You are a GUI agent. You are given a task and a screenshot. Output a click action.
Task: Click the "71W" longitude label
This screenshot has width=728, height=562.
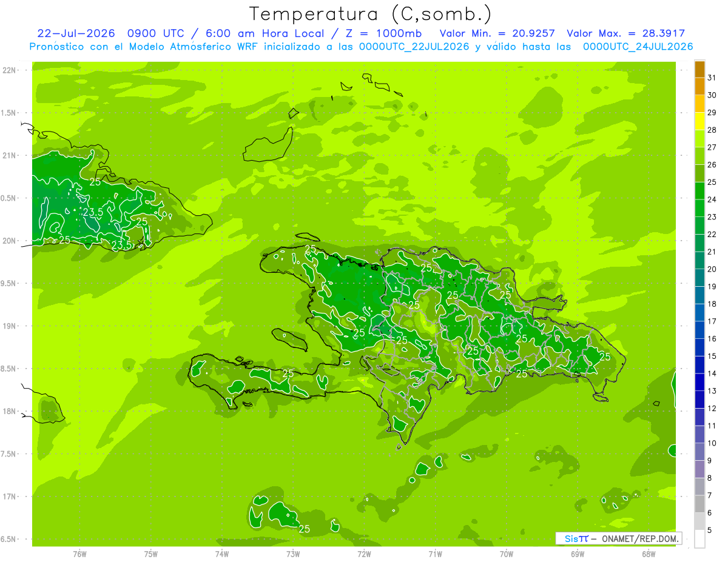436,554
